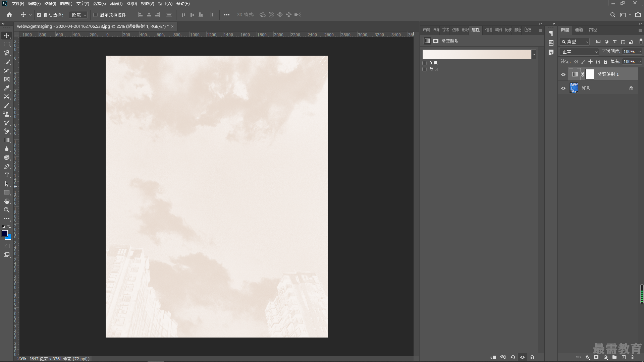644x362 pixels.
Task: Enable the Reverse (反向) checkbox
Action: point(424,69)
